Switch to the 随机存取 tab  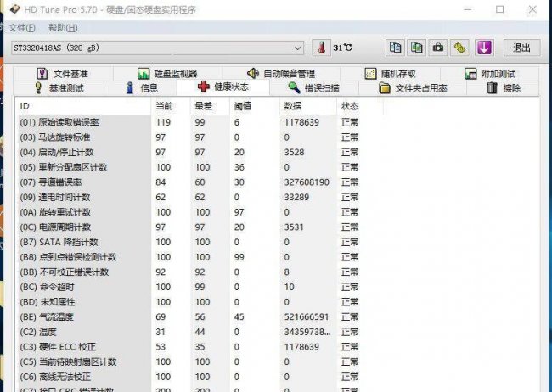(390, 74)
